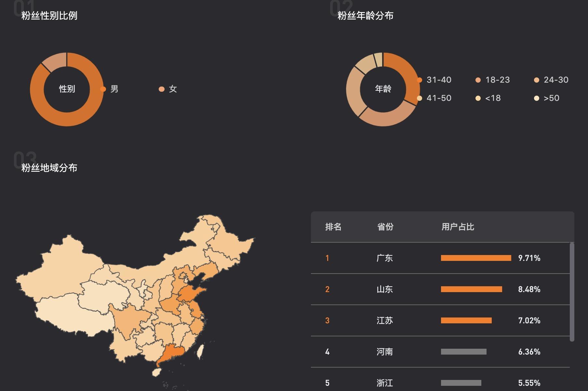Viewport: 588px width, 391px height.
Task: Select the 江苏 row in ranking table
Action: (385, 320)
